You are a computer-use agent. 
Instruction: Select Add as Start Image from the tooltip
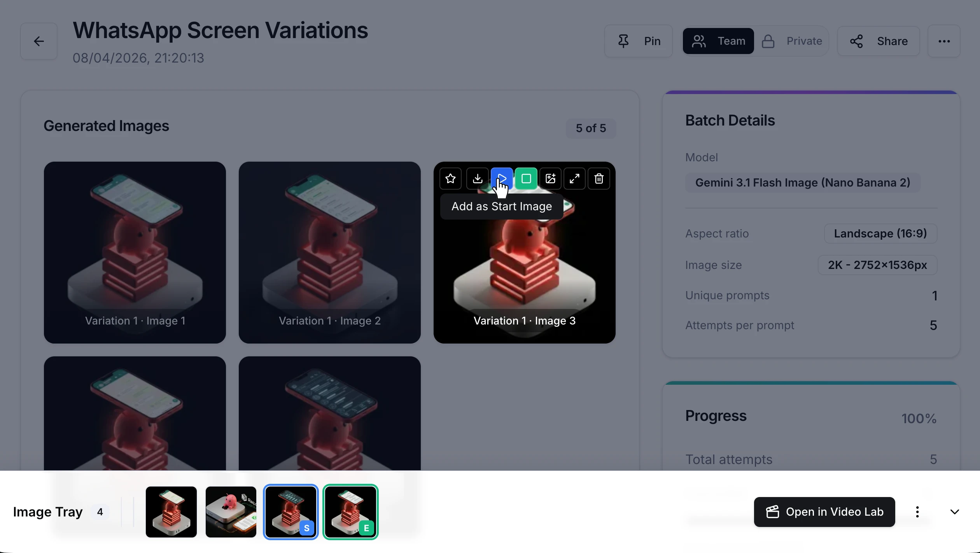501,206
